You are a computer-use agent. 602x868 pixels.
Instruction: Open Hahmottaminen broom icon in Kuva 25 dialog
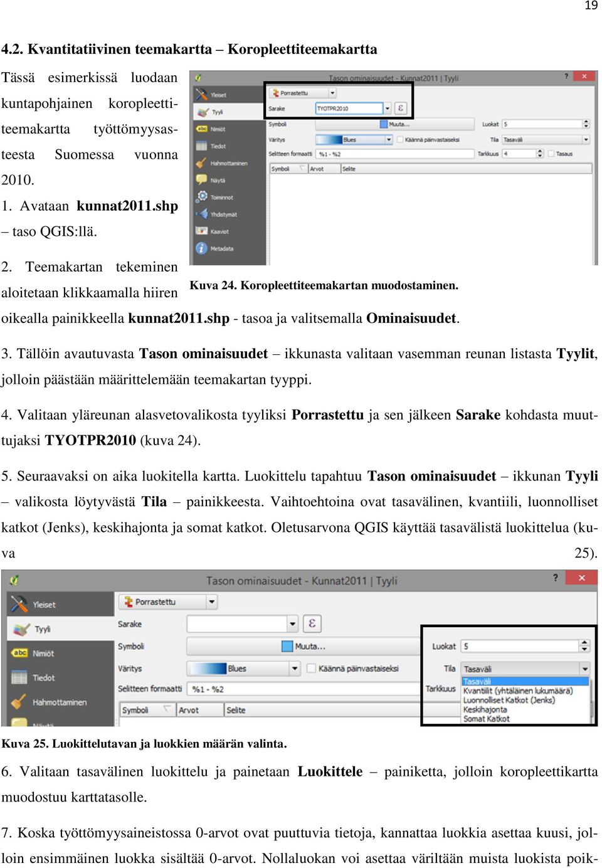19,702
